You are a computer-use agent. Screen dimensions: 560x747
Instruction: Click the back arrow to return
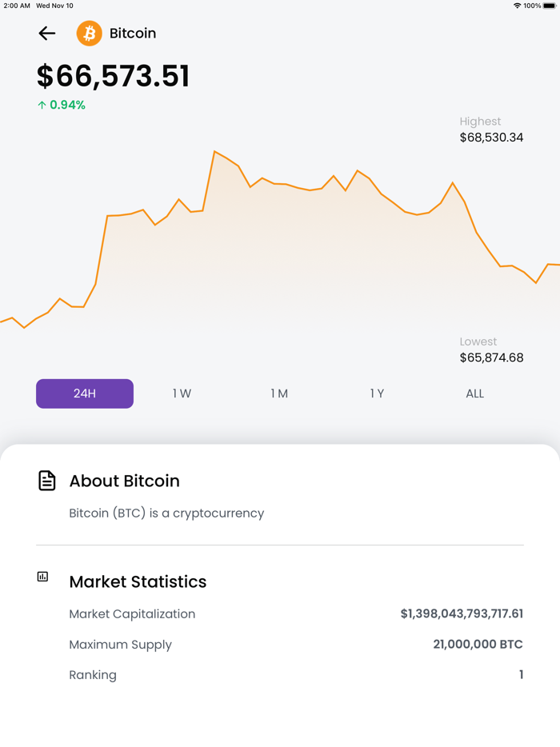[47, 34]
